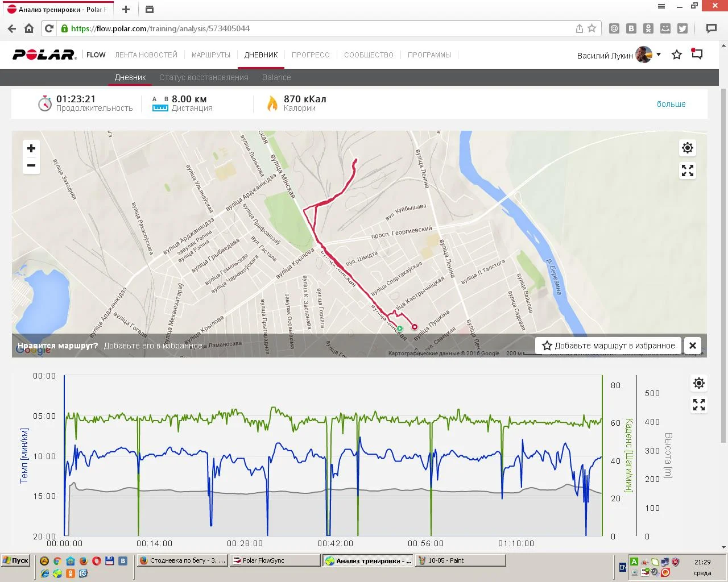Open map settings gear icon
Image resolution: width=728 pixels, height=582 pixels.
[x=688, y=148]
